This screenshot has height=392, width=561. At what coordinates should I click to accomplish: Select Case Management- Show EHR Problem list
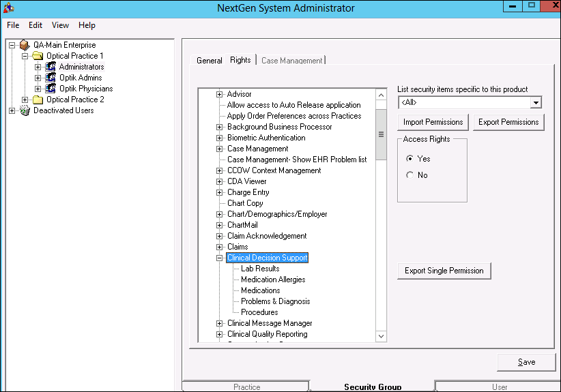tap(297, 160)
